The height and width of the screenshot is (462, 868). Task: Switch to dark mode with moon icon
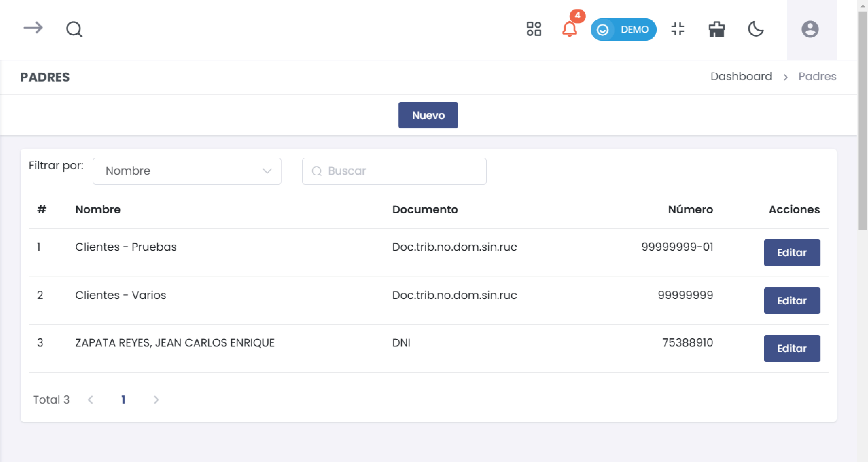tap(756, 30)
